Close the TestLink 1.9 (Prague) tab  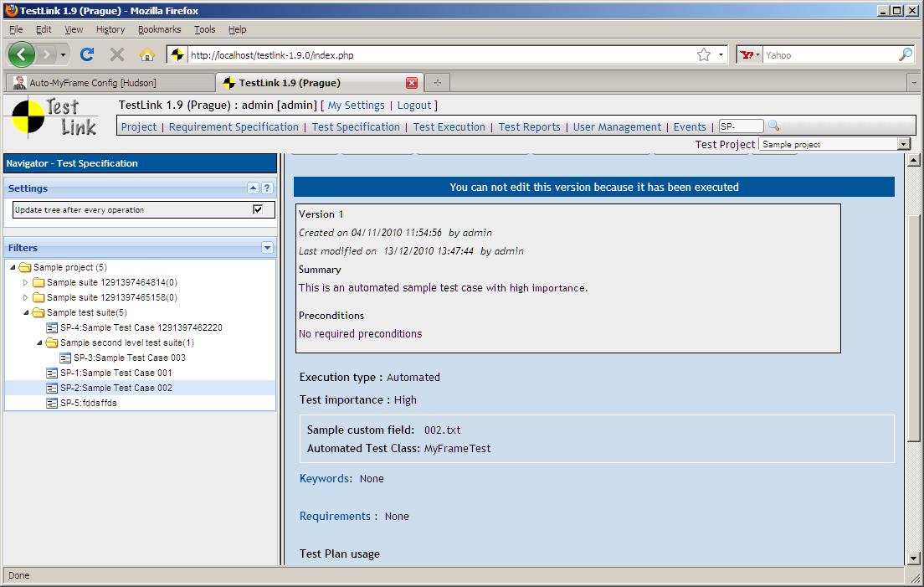point(411,83)
